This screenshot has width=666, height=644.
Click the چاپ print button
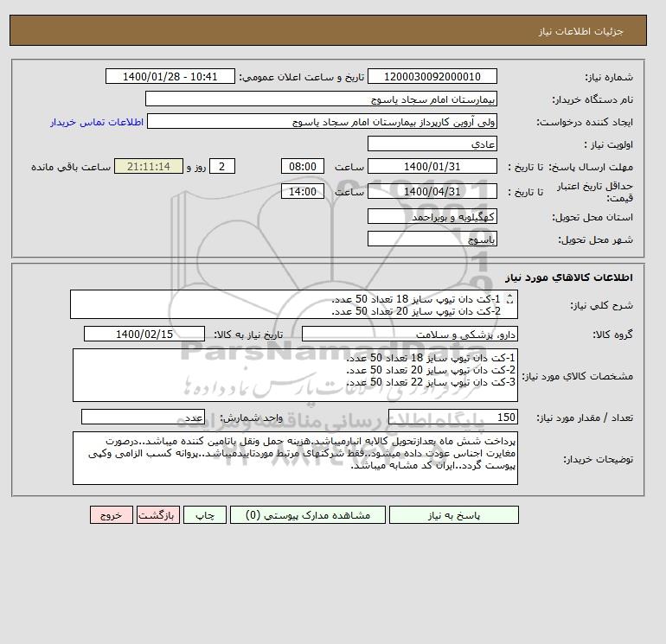pos(205,515)
